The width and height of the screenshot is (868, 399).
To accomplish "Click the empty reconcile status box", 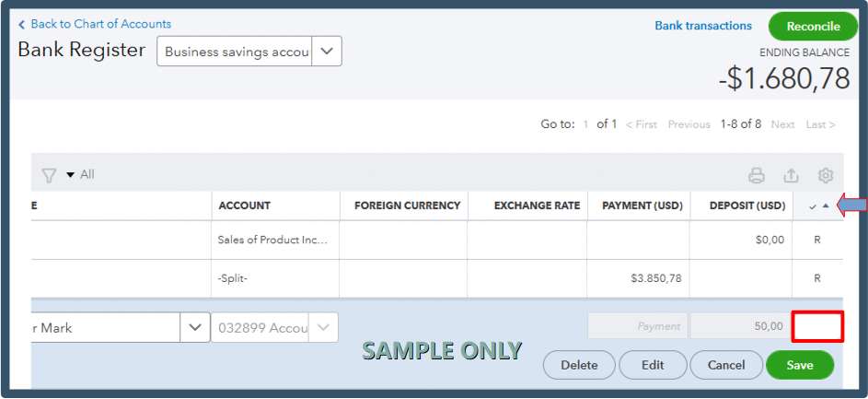I will (x=817, y=326).
